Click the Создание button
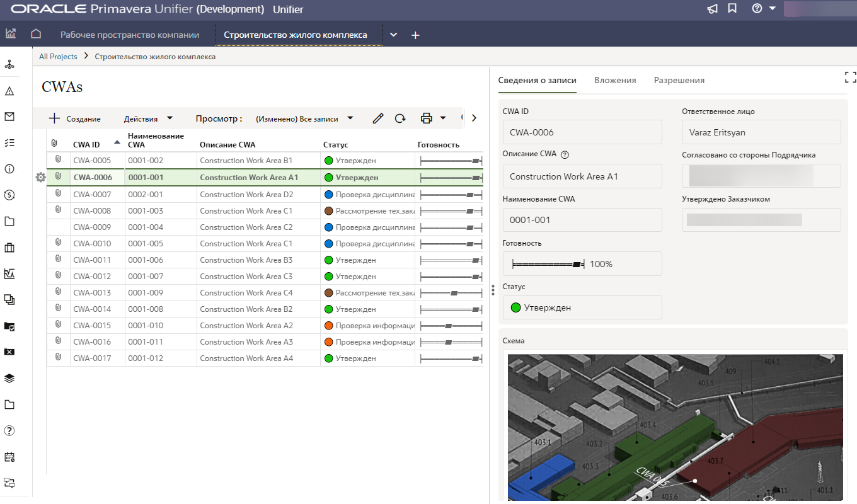857x504 pixels. [x=75, y=118]
